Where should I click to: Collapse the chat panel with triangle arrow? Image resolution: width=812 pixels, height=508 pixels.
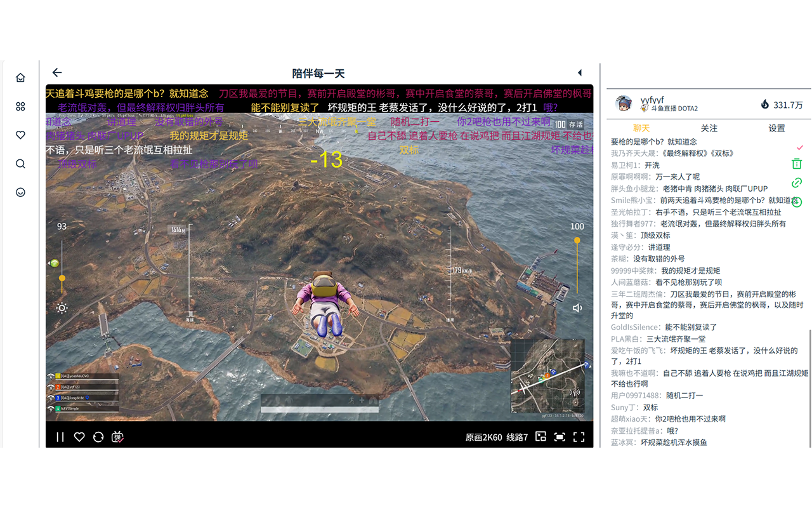(580, 73)
